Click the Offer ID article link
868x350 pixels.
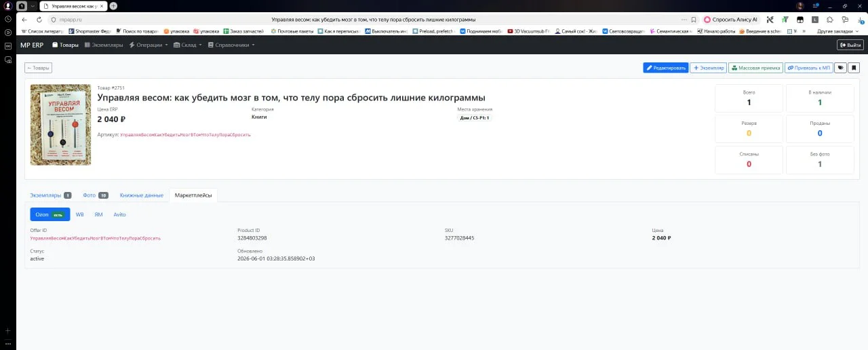pyautogui.click(x=95, y=238)
